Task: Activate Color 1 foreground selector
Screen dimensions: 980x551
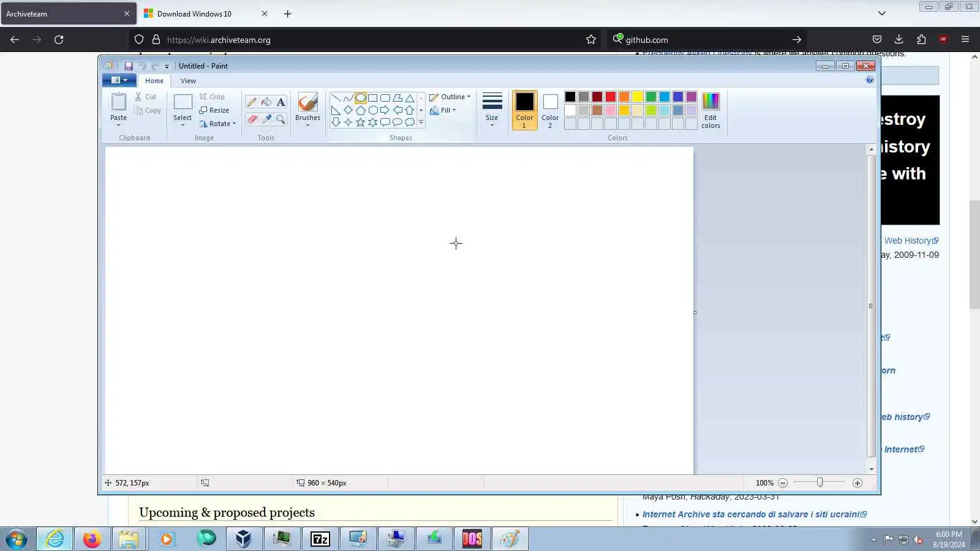Action: 524,110
